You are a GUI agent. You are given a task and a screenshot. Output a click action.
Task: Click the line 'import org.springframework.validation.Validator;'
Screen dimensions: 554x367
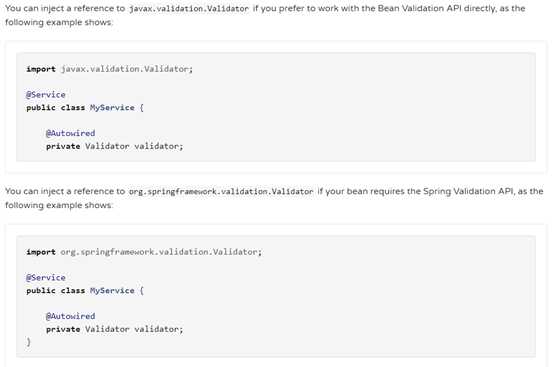click(144, 252)
